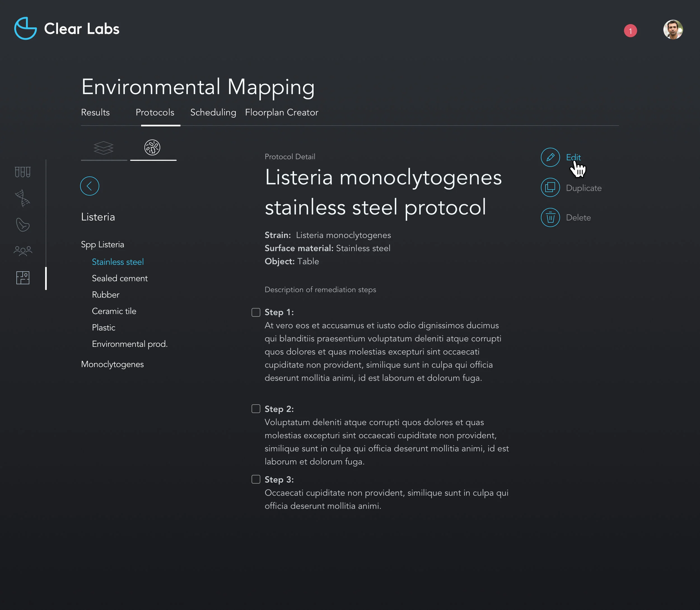Click the Duplicate protocol icon
The width and height of the screenshot is (700, 610).
pos(550,188)
